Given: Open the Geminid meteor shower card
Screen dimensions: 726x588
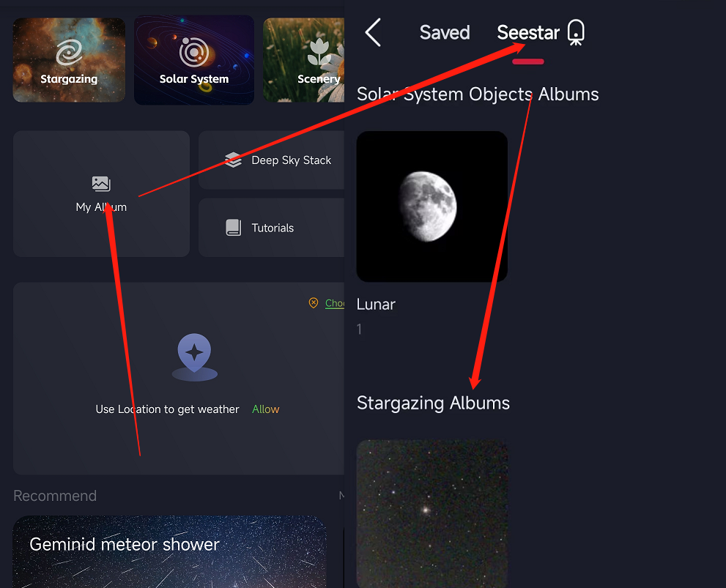Looking at the screenshot, I should (x=169, y=552).
